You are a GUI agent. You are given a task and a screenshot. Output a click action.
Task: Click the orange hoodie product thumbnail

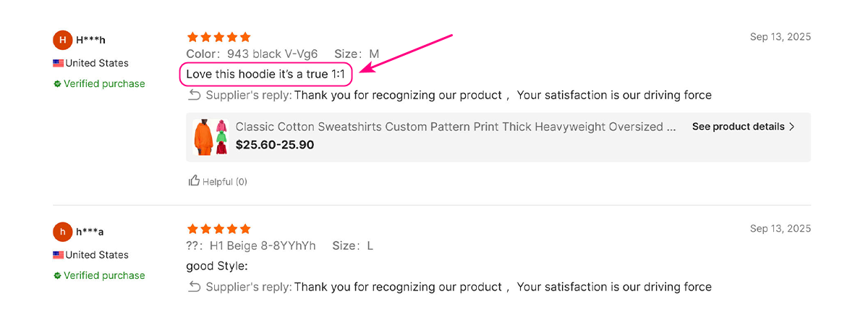[203, 137]
